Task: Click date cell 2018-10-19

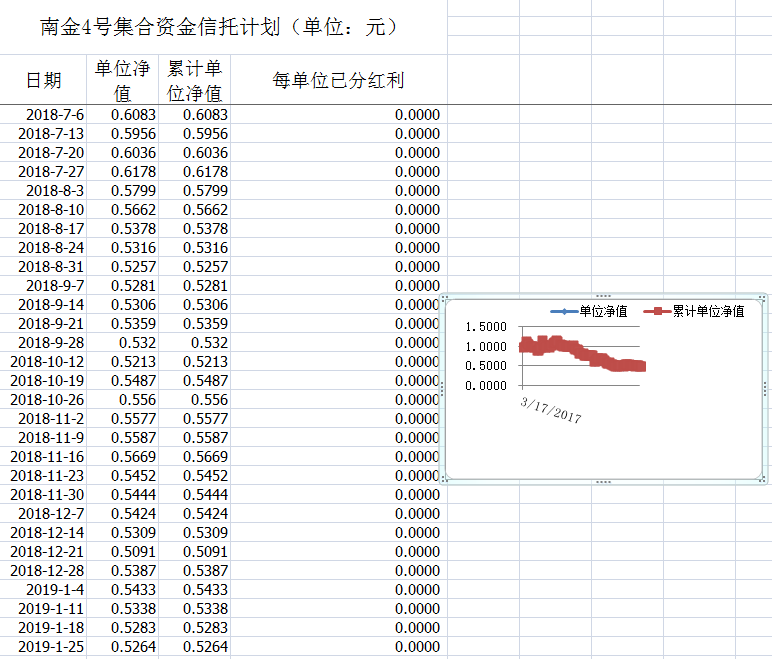Action: point(43,381)
